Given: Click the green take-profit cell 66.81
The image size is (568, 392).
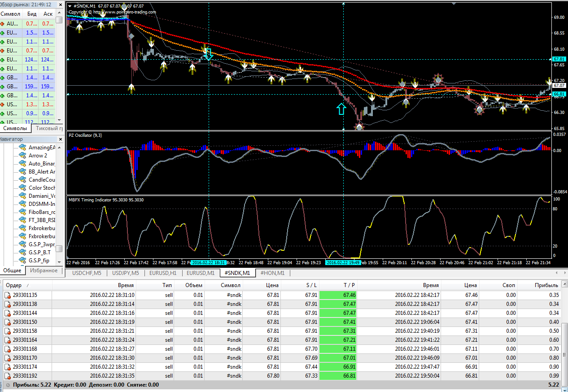Looking at the screenshot, I should pyautogui.click(x=338, y=376).
